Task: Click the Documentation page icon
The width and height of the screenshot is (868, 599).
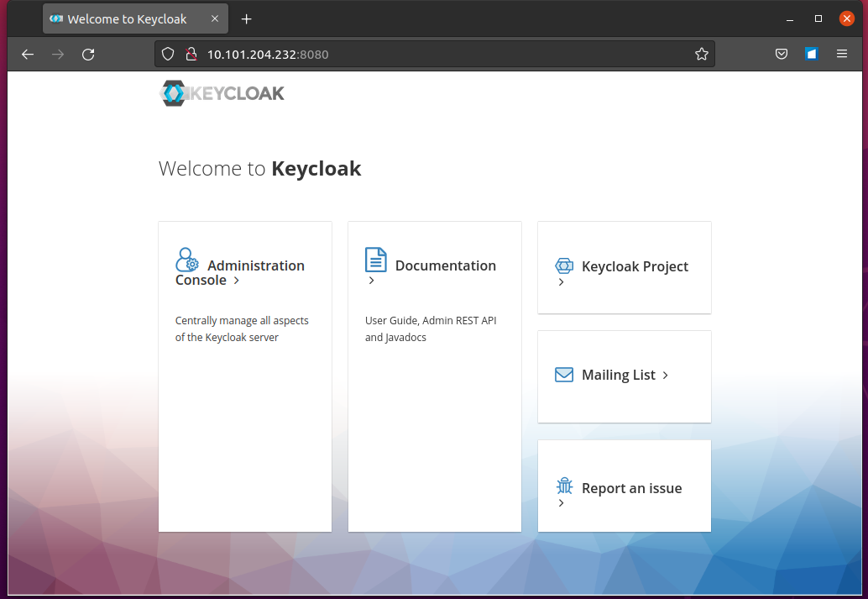Action: (376, 260)
